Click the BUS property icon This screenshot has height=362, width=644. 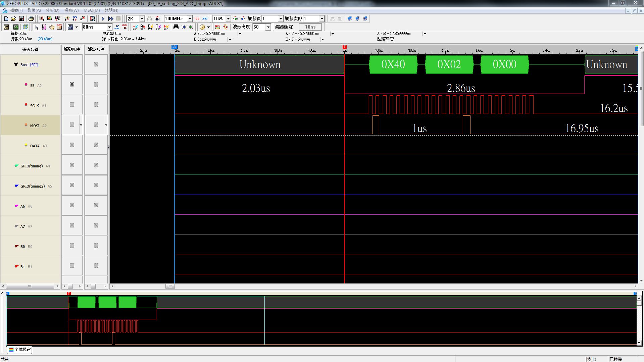click(x=218, y=27)
